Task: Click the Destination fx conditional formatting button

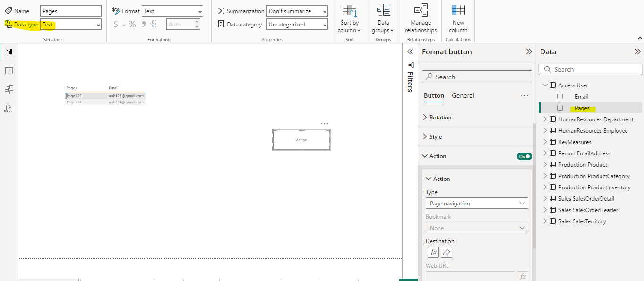Action: [433, 252]
